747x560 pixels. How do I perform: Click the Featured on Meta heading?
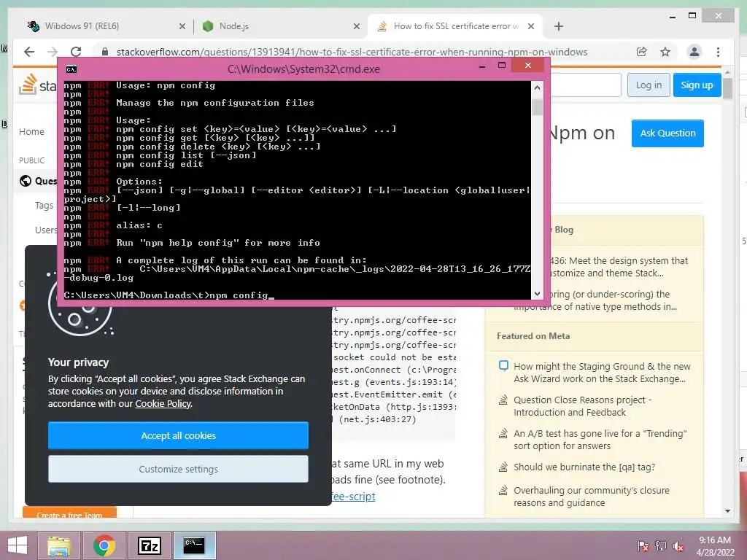pyautogui.click(x=533, y=335)
